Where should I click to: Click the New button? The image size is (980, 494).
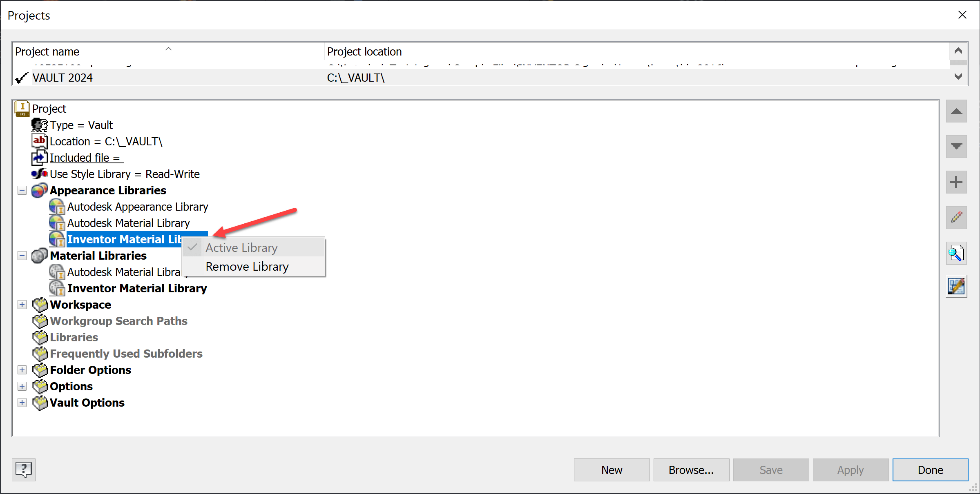612,470
